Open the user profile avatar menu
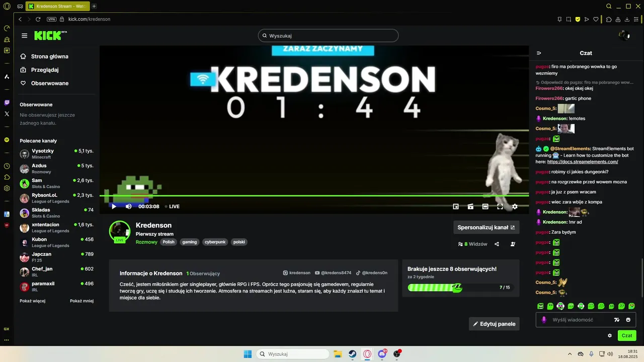Viewport: 644px width, 362px height. pyautogui.click(x=624, y=35)
